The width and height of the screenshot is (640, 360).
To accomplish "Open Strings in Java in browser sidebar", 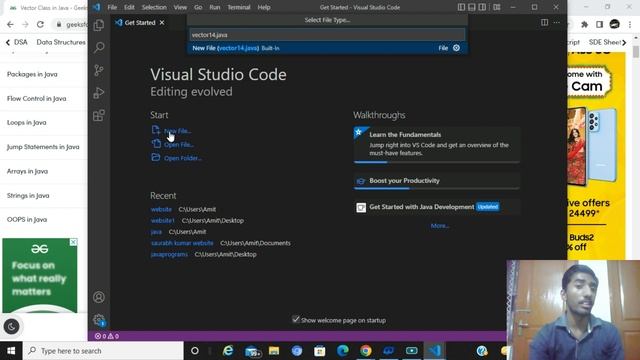I will pos(28,196).
